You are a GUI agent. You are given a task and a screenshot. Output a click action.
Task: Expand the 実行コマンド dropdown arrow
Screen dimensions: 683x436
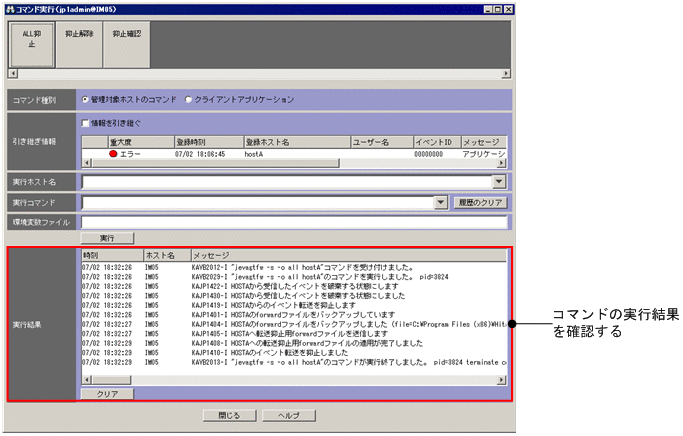point(441,202)
